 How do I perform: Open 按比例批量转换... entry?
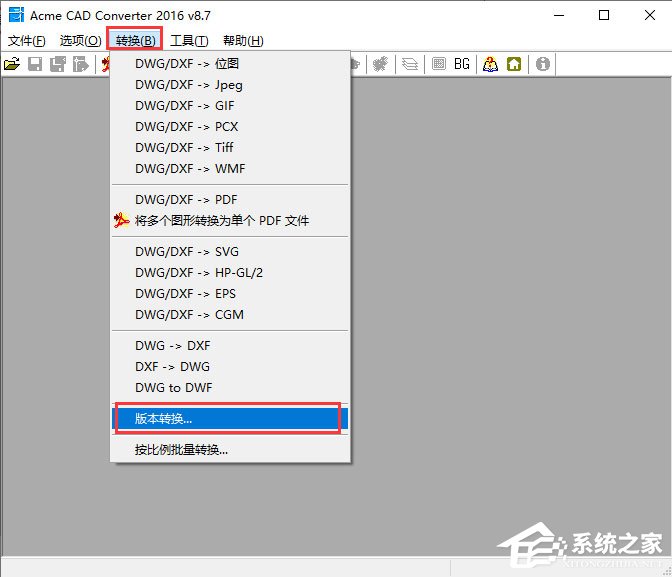(x=230, y=450)
